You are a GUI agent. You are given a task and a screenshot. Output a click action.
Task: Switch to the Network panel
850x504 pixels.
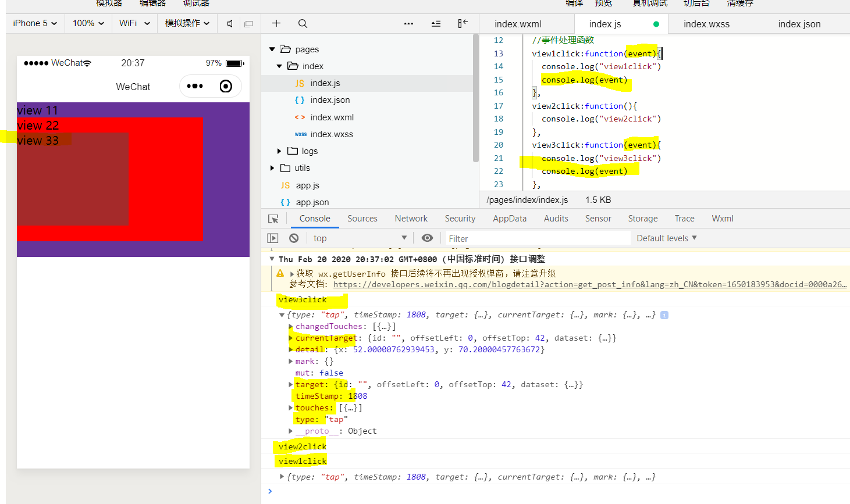[411, 218]
